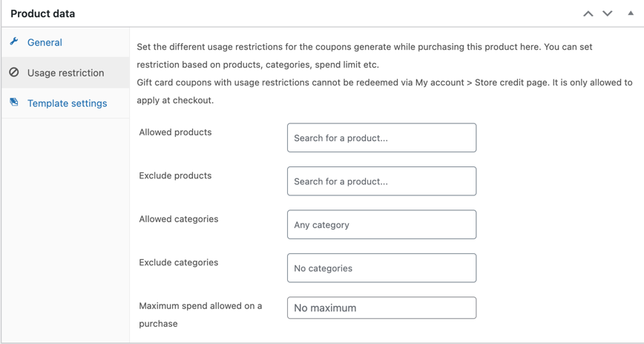Collapse the Product data panel
The width and height of the screenshot is (644, 344).
631,13
